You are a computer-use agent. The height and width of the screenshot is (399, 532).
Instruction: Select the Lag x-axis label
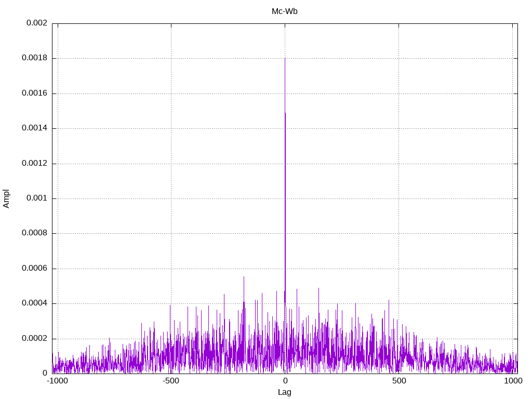point(284,392)
